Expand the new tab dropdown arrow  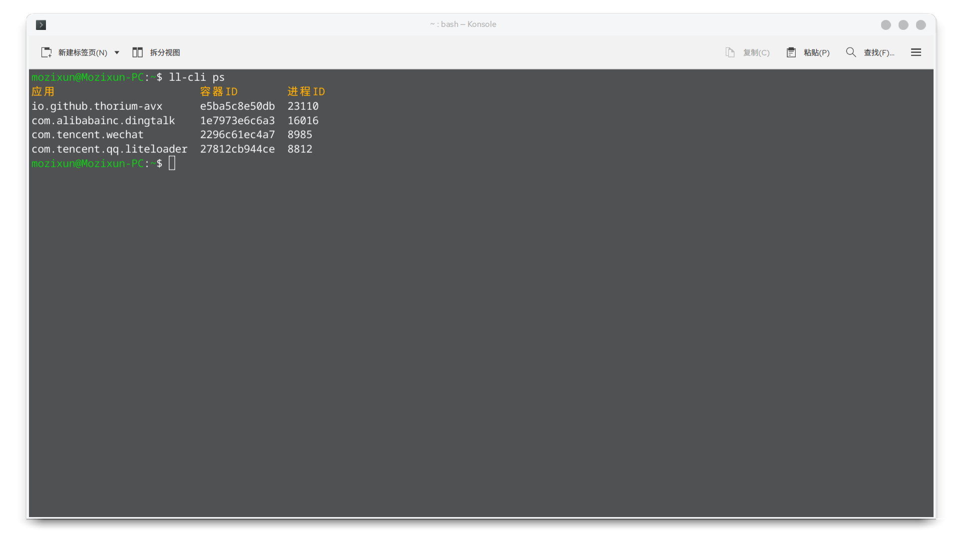(x=117, y=52)
